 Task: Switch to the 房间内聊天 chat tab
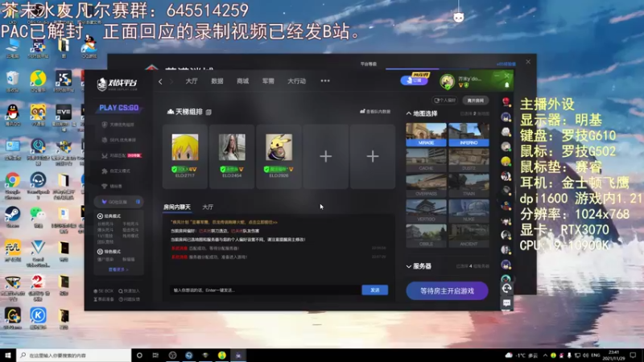[x=177, y=207]
